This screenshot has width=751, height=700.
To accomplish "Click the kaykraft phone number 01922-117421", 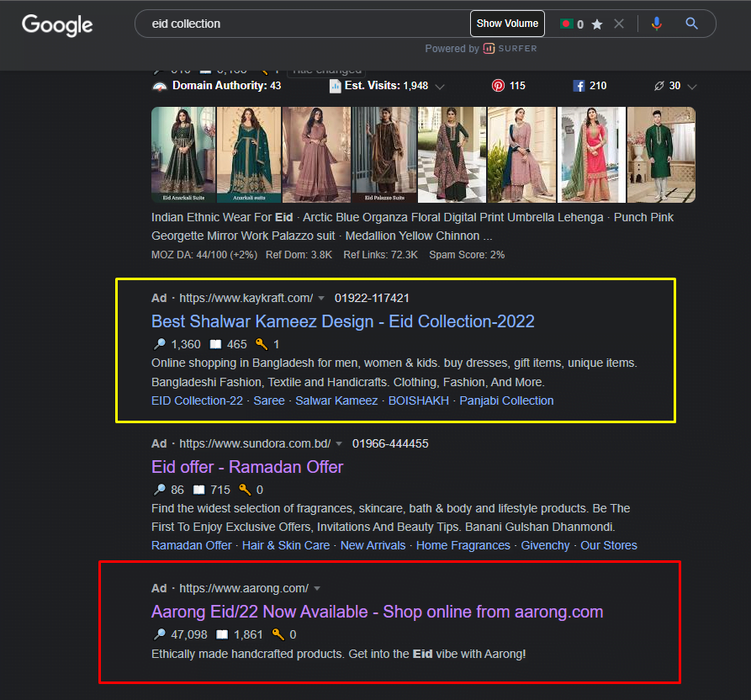I will [x=372, y=298].
